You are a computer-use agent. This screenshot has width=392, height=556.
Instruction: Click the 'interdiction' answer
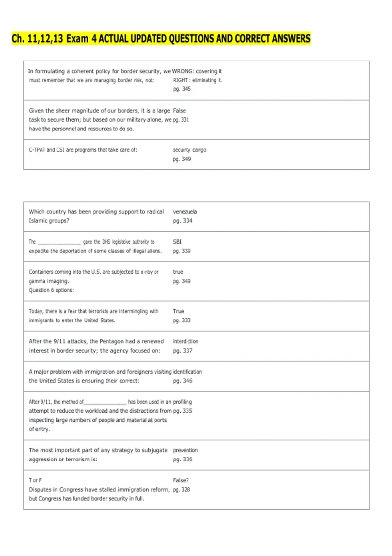[x=186, y=341]
